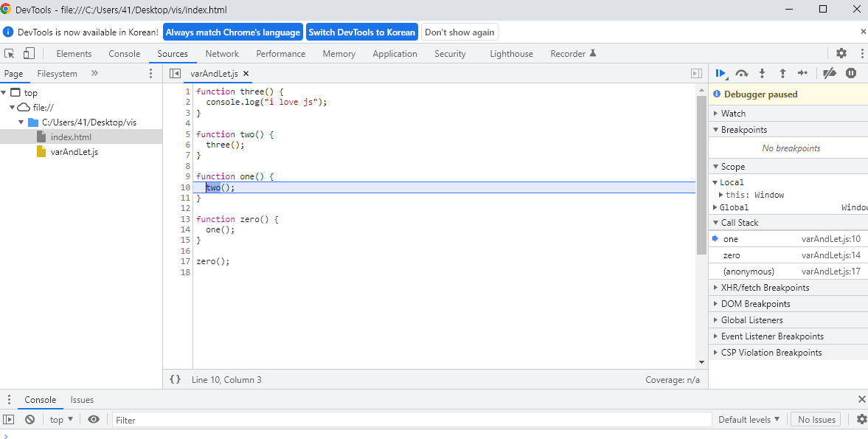868x439 pixels.
Task: Clear the console
Action: coord(30,420)
